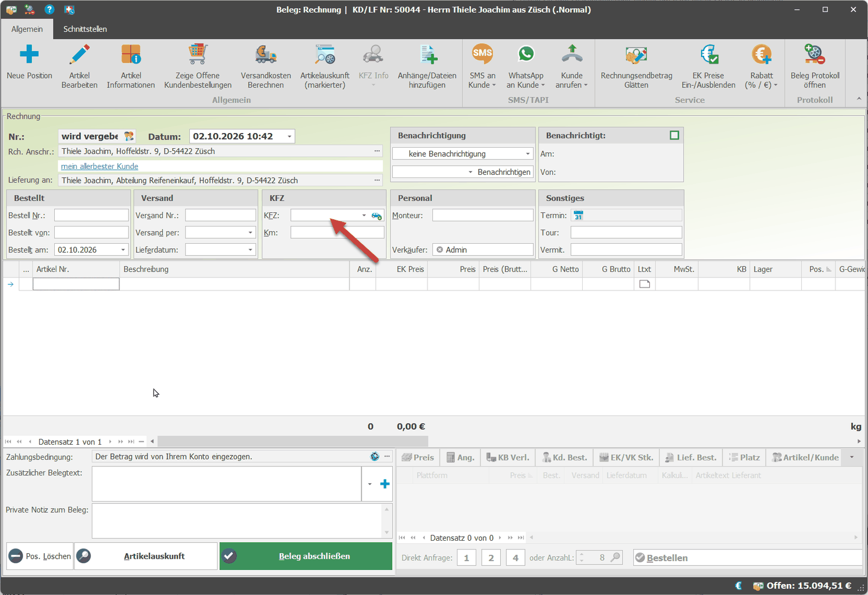868x595 pixels.
Task: Click Rechnungsendbetrag Glätten
Action: coord(636,66)
